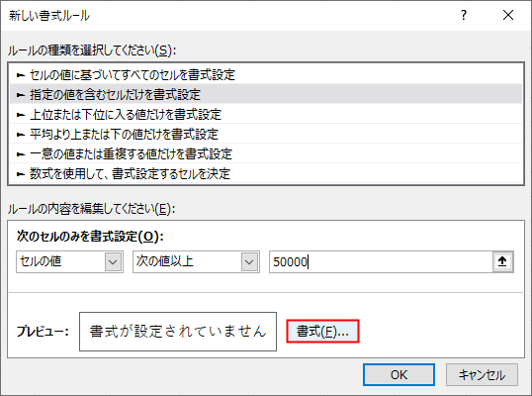Screen dimensions: 532x396
Task: Open the セルの値 dropdown arrow
Action: point(113,261)
